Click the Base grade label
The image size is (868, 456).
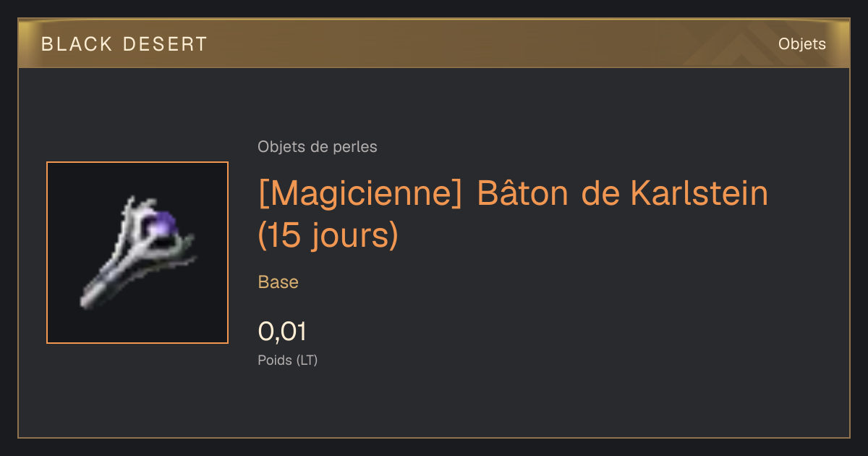pos(278,282)
